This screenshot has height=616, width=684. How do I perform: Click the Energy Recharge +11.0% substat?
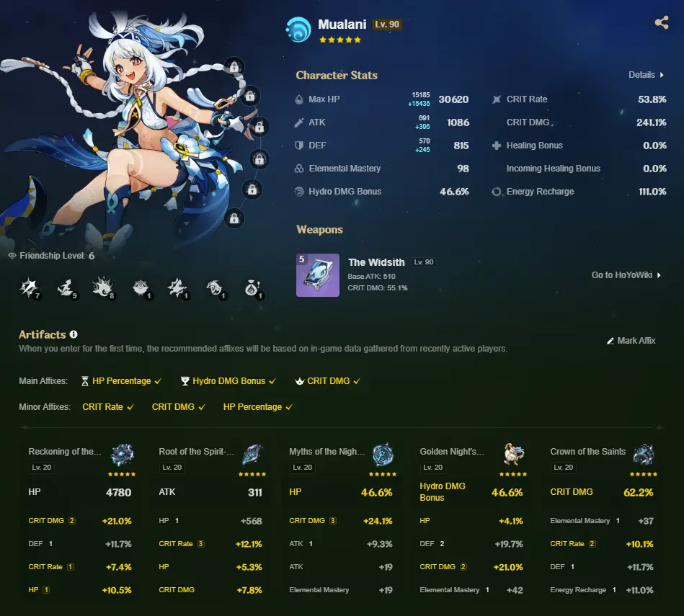[x=602, y=590]
